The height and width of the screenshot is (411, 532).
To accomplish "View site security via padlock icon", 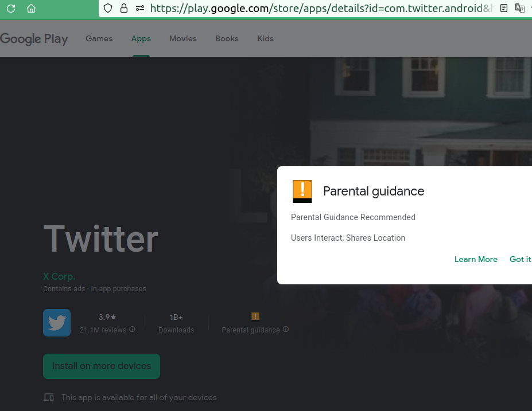I will [x=124, y=8].
